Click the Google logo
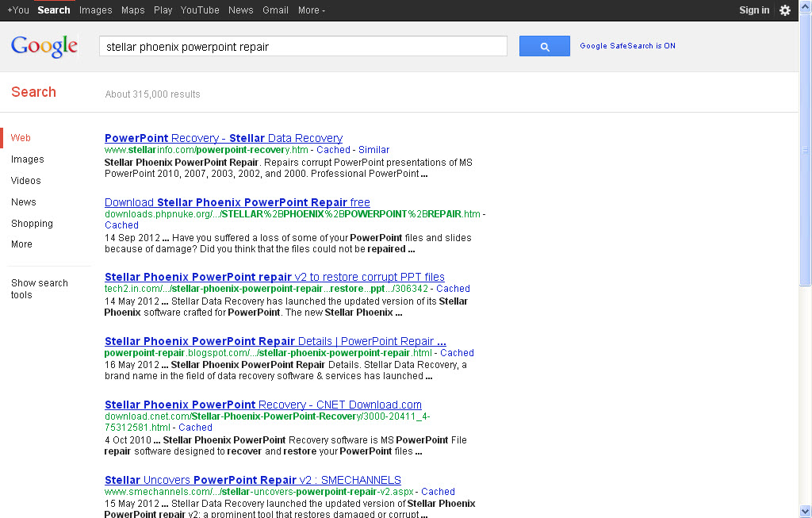812x518 pixels. point(44,47)
